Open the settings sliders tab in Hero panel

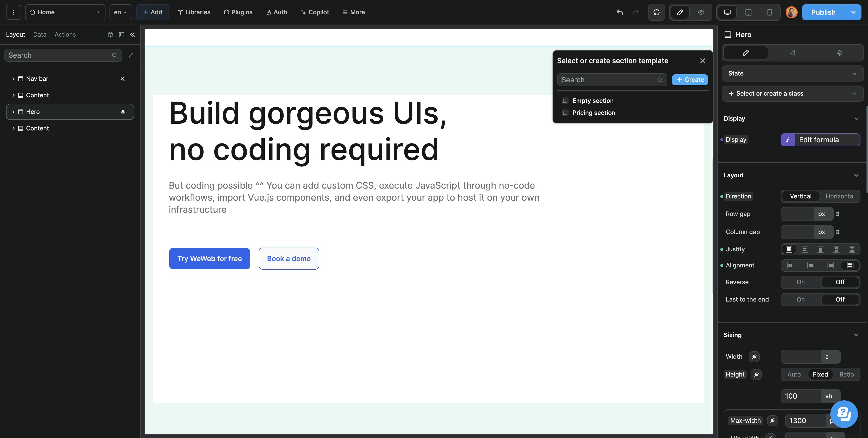click(x=792, y=52)
